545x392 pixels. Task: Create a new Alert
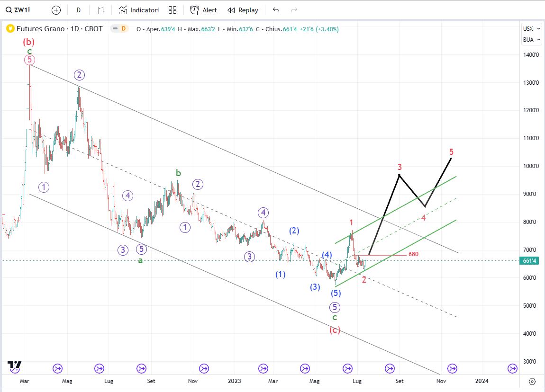pyautogui.click(x=203, y=10)
